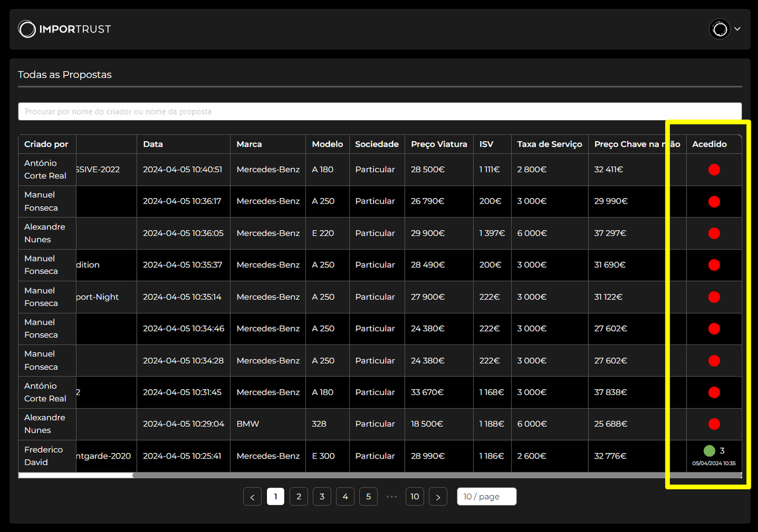The width and height of the screenshot is (758, 532).
Task: Expand the profile dropdown chevron
Action: pos(737,29)
